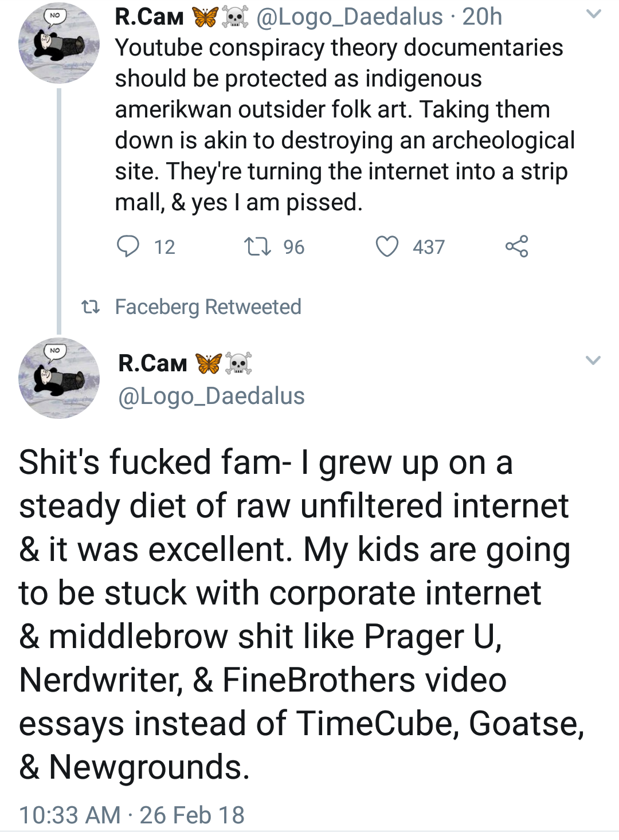Open the top tweet's profile avatar
Image resolution: width=619 pixels, height=840 pixels.
point(59,43)
